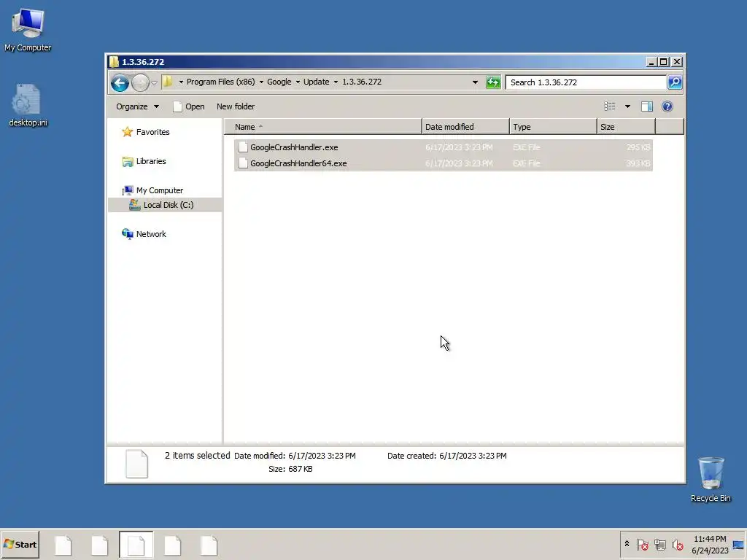The image size is (747, 560).
Task: Create a New folder
Action: tap(236, 106)
